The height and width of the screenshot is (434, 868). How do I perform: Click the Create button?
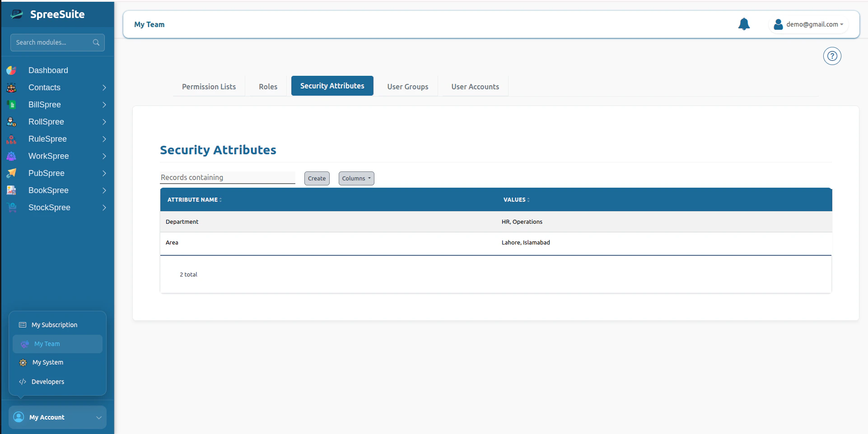click(x=317, y=178)
